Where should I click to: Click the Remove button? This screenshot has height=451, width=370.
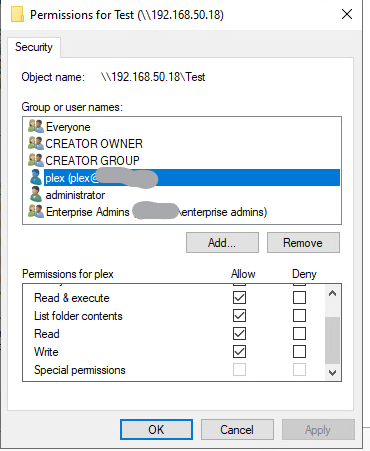pos(303,243)
